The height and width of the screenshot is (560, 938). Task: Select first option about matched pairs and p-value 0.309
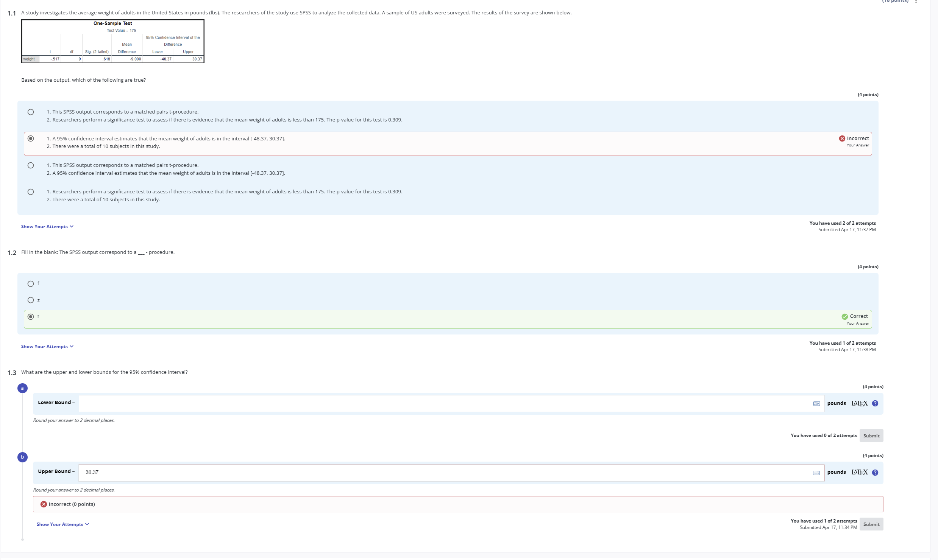click(x=31, y=112)
